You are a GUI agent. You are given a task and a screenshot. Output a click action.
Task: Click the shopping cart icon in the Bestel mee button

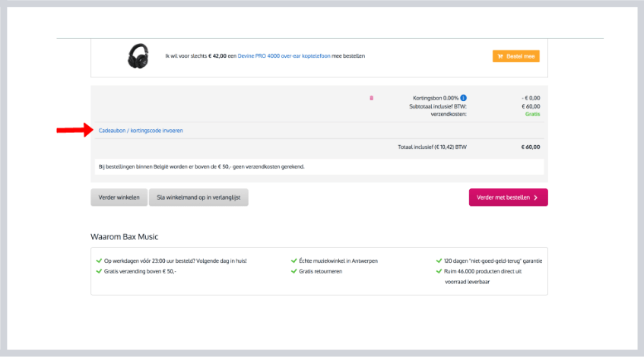pos(500,56)
